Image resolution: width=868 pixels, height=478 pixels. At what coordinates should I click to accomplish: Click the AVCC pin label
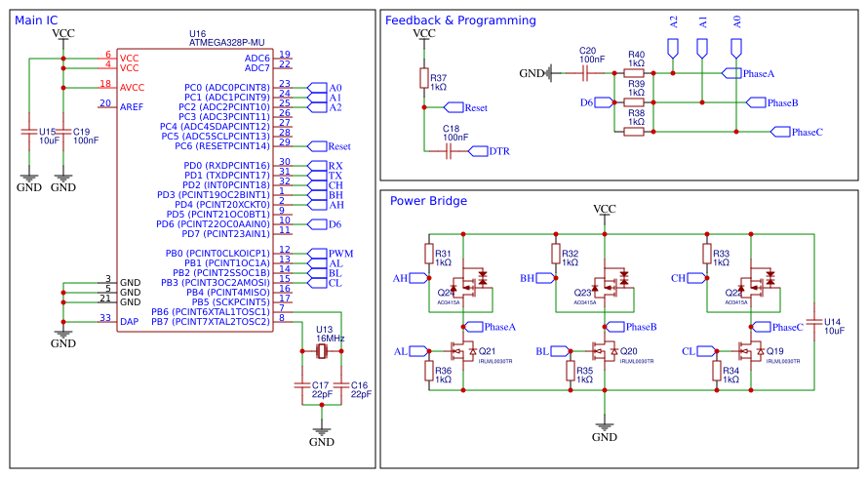133,88
